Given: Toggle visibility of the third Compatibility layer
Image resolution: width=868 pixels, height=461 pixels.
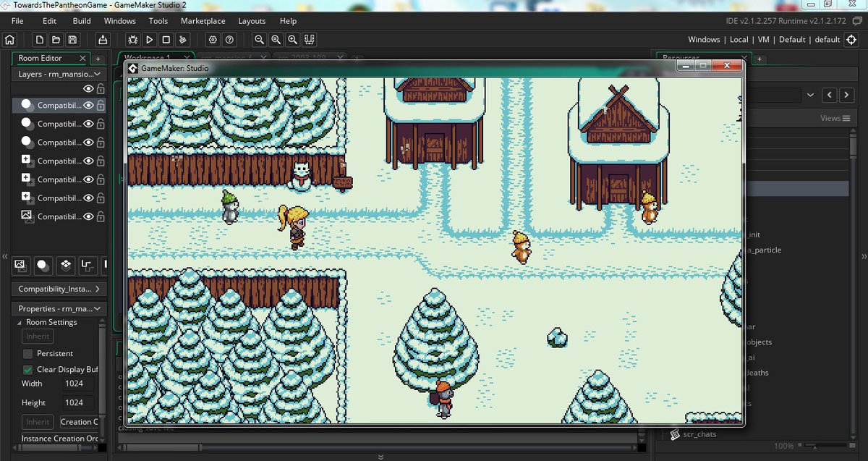Looking at the screenshot, I should (x=89, y=143).
